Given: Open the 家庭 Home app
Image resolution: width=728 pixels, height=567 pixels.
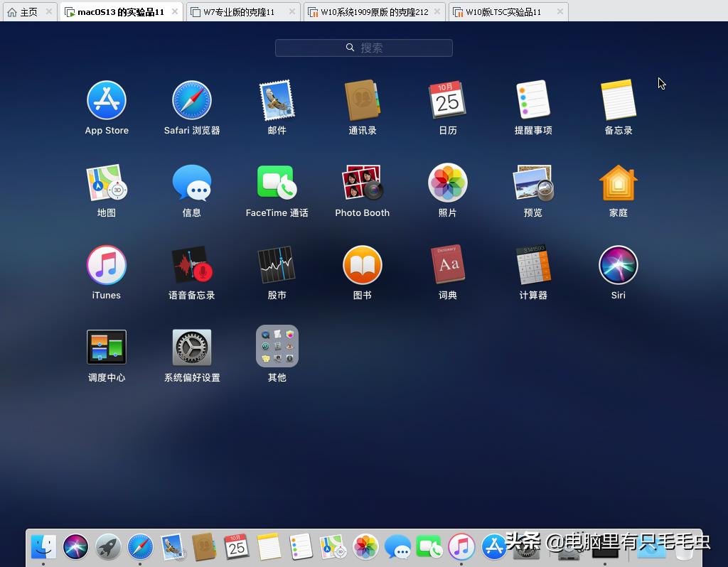Looking at the screenshot, I should [x=618, y=181].
